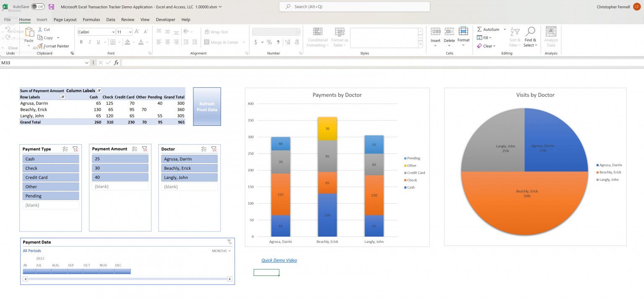Screen dimensions: 644x299
Task: Open the Quick Demo Video link
Action: pos(278,260)
